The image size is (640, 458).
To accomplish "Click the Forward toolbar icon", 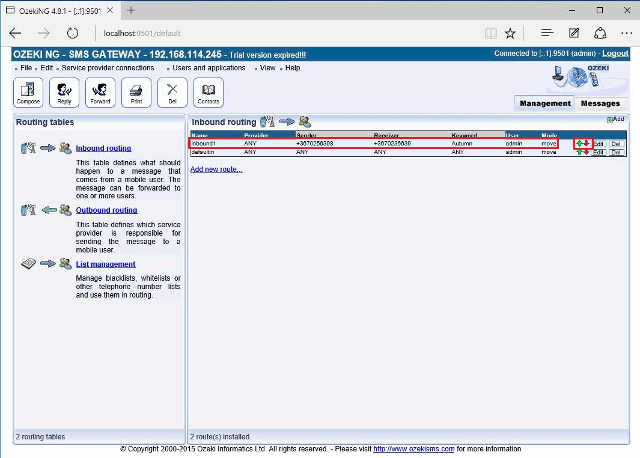I will [100, 92].
